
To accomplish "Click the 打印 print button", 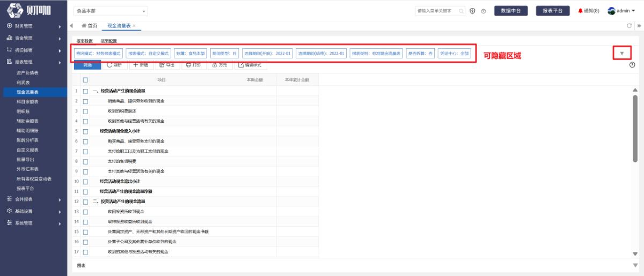I will 193,65.
